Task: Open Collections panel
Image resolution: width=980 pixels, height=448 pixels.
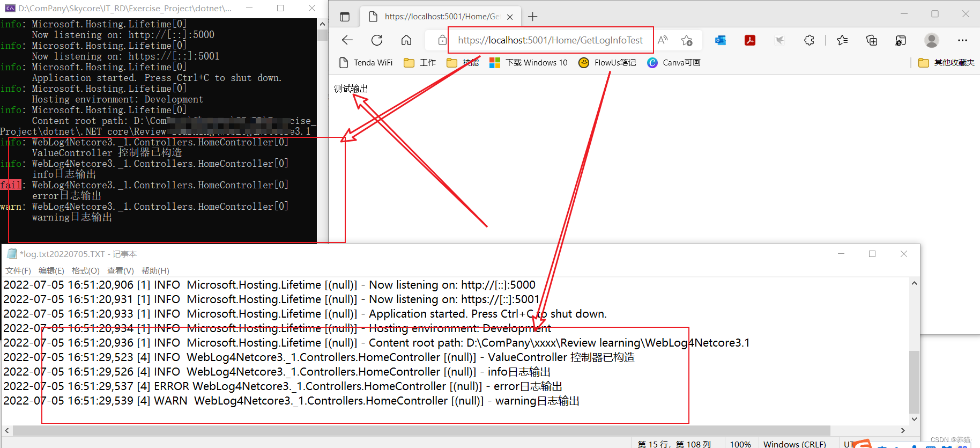Action: coord(872,40)
